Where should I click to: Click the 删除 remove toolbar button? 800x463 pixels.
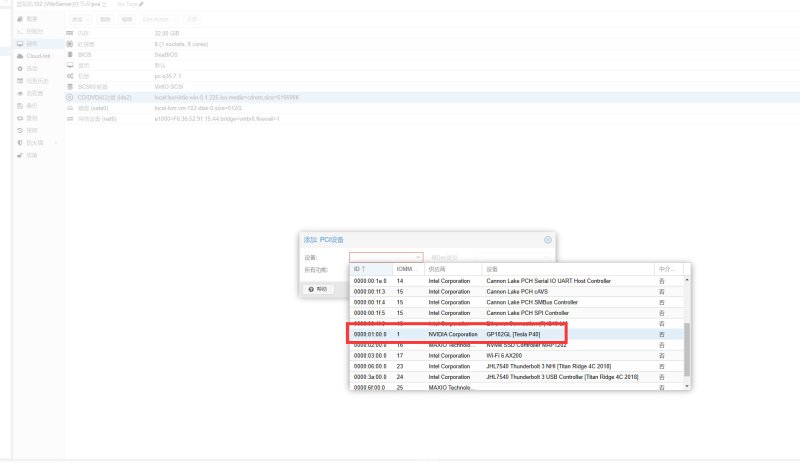(x=105, y=19)
